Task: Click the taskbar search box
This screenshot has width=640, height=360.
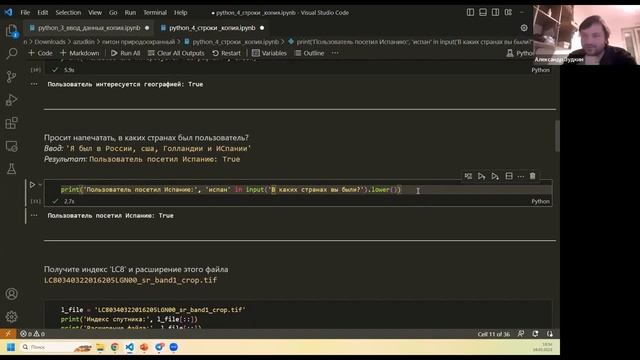Action: (x=56, y=347)
